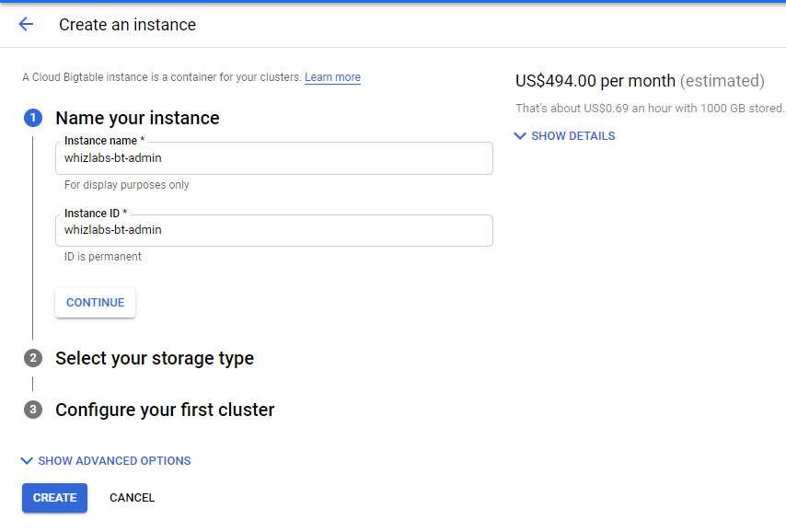This screenshot has width=786, height=532.
Task: Click the step 1 number circle
Action: 33,118
